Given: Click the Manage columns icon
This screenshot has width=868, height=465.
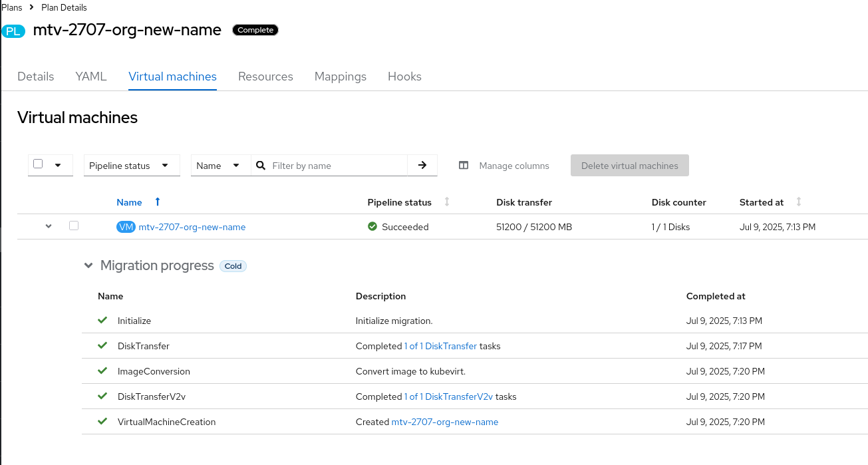Looking at the screenshot, I should point(464,166).
